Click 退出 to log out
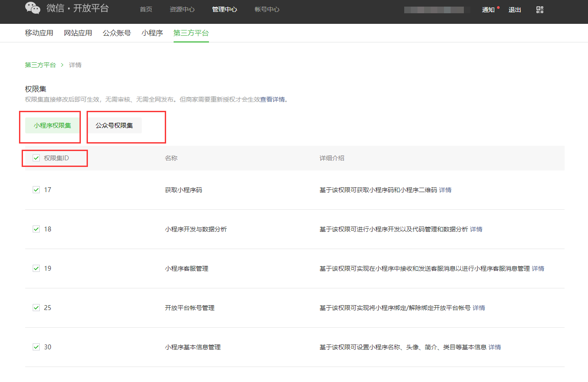This screenshot has width=588, height=382. pos(515,10)
